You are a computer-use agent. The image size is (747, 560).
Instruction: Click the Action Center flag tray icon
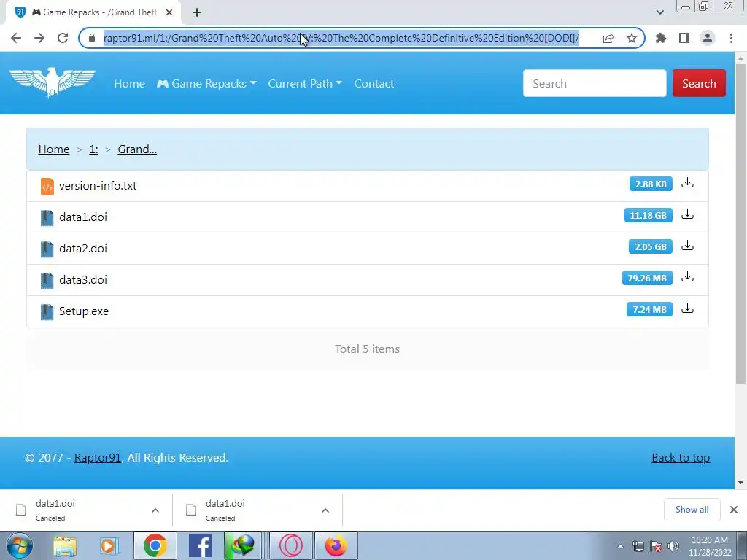point(656,546)
